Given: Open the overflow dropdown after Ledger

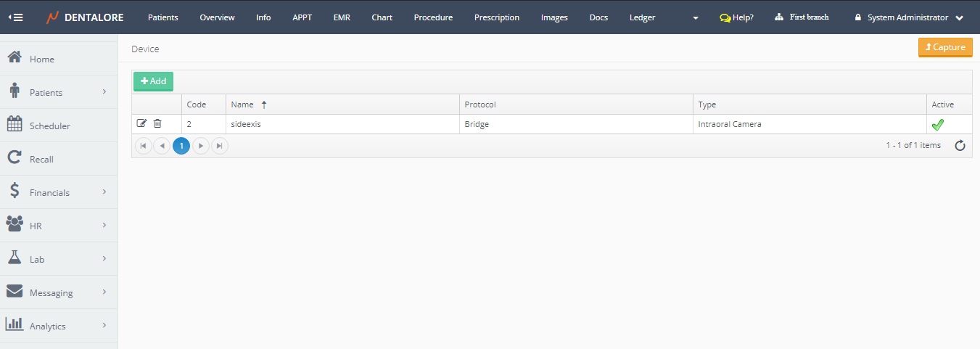Looking at the screenshot, I should 696,17.
